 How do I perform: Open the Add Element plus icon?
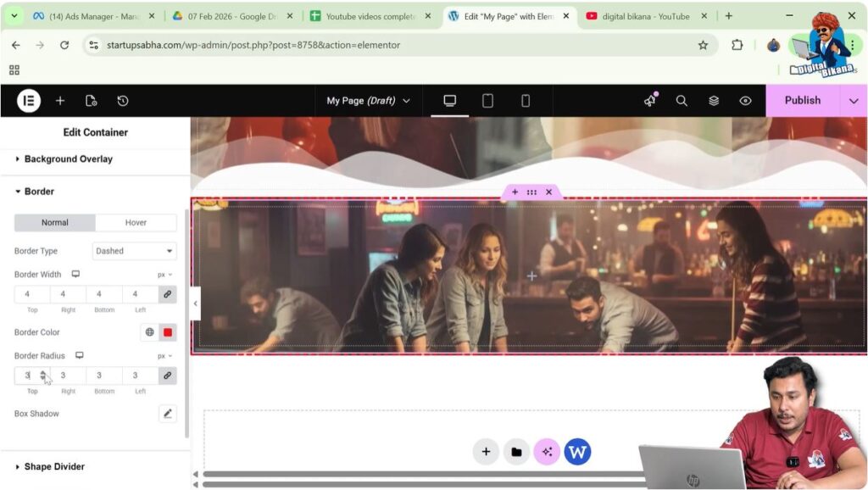click(60, 100)
